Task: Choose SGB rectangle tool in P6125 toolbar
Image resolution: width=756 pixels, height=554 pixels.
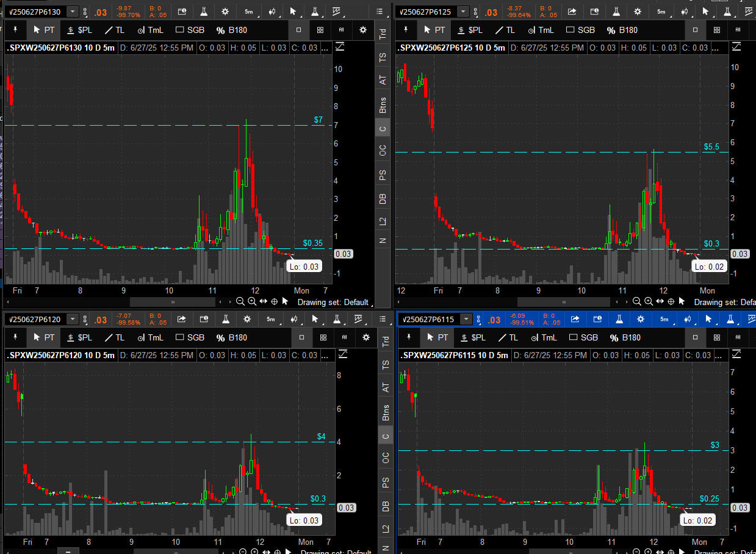Action: [580, 30]
